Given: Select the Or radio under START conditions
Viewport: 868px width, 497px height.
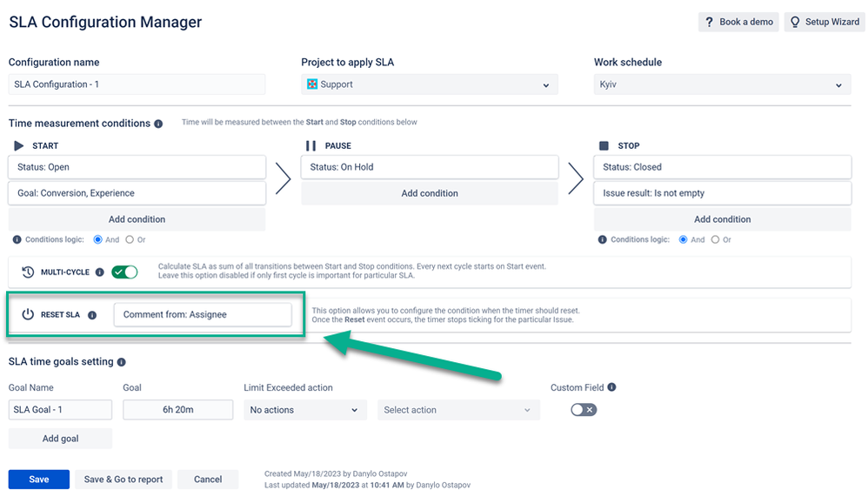Looking at the screenshot, I should (130, 239).
